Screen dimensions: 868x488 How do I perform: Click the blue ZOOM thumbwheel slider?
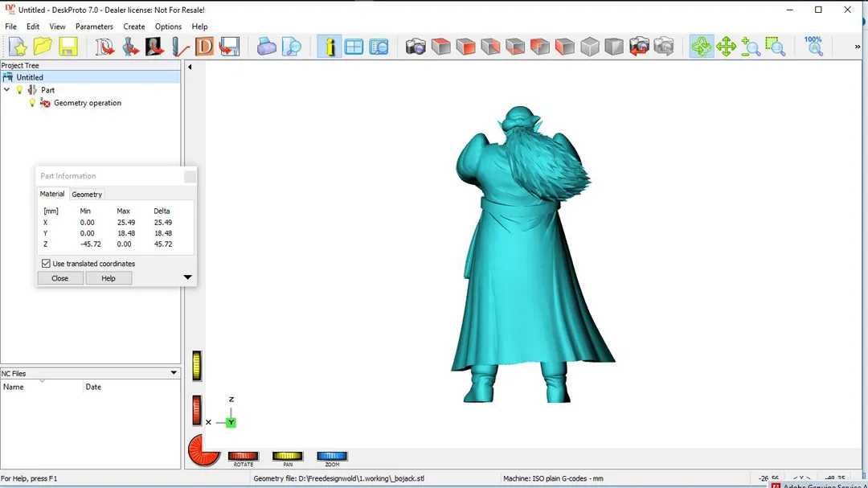pos(332,457)
